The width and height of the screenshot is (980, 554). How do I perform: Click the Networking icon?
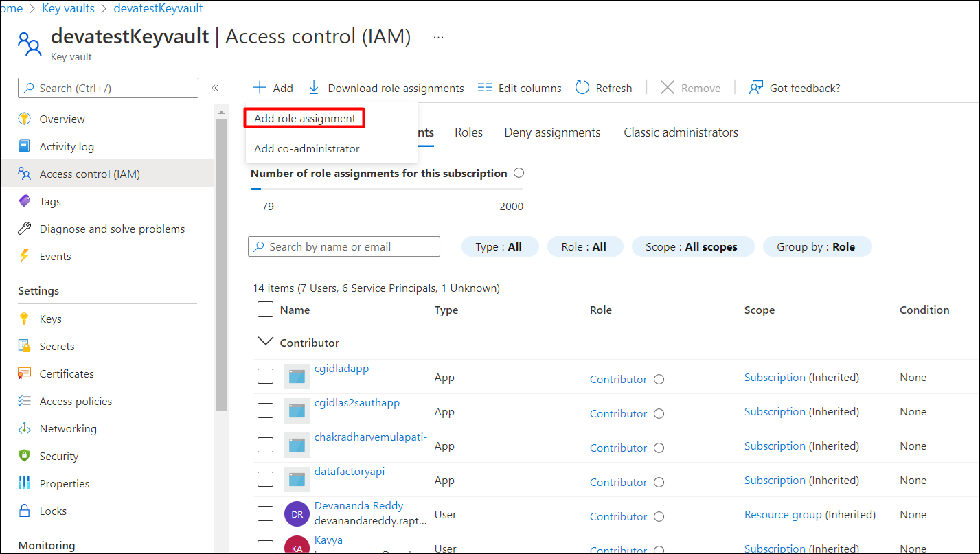(x=25, y=428)
